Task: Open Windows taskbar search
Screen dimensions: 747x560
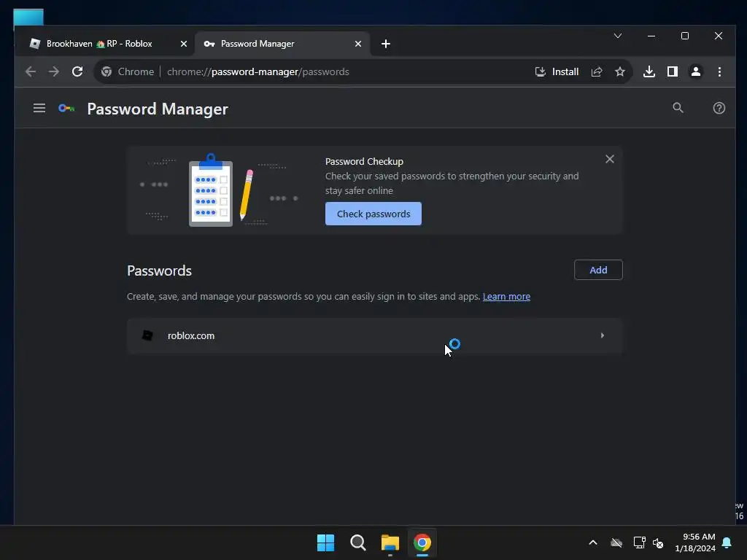Action: pos(357,542)
